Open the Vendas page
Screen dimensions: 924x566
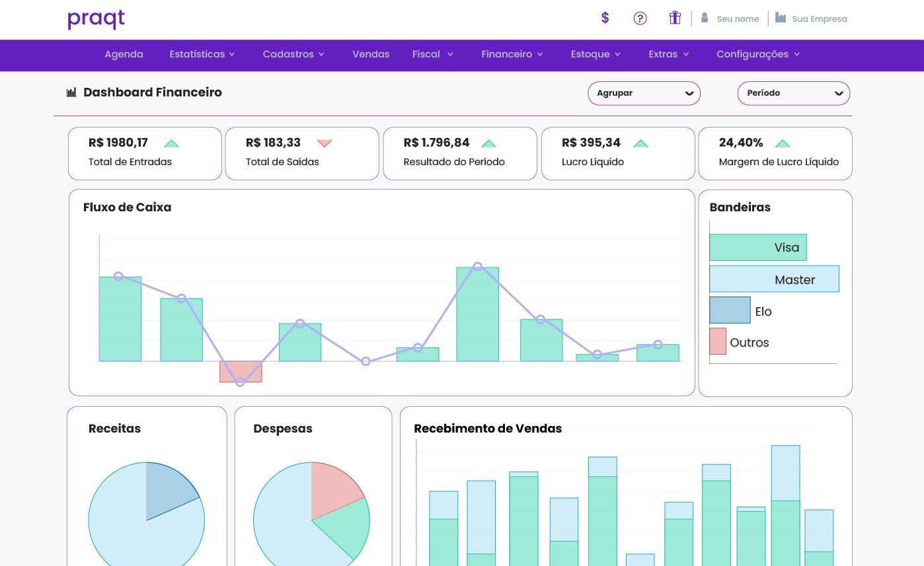[371, 54]
